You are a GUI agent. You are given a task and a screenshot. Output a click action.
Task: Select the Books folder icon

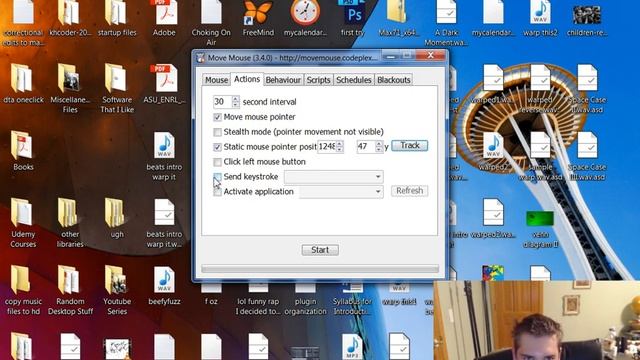23,151
